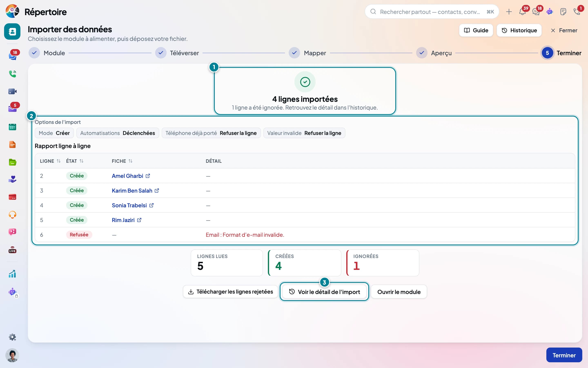This screenshot has width=588, height=368.
Task: Open the Amel Gharbi record link
Action: [x=131, y=176]
